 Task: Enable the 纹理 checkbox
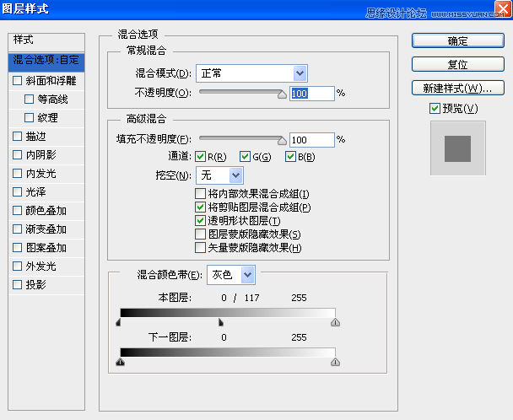coord(30,118)
